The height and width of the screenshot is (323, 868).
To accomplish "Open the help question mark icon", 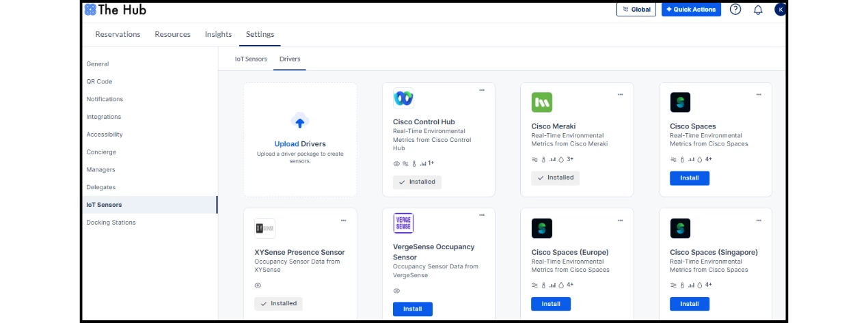I will click(x=735, y=10).
